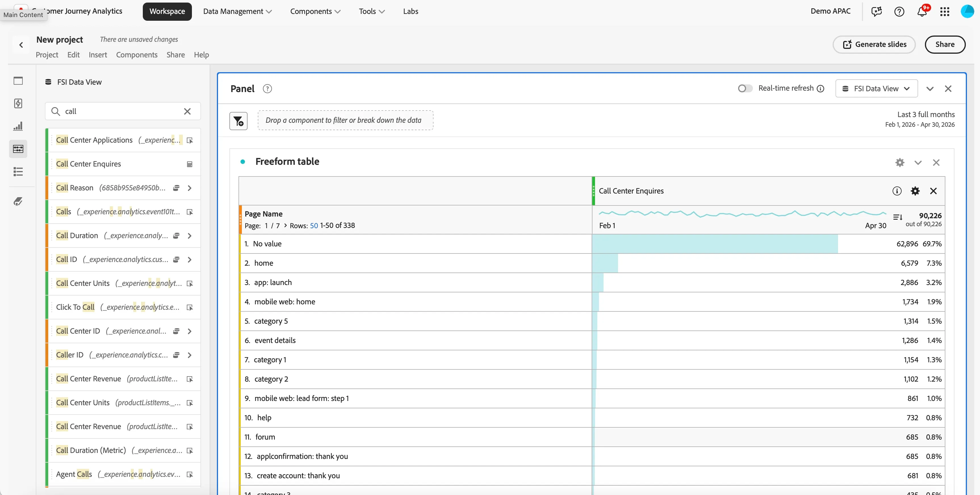Open the Quick insights icon in the left rail

(x=18, y=103)
